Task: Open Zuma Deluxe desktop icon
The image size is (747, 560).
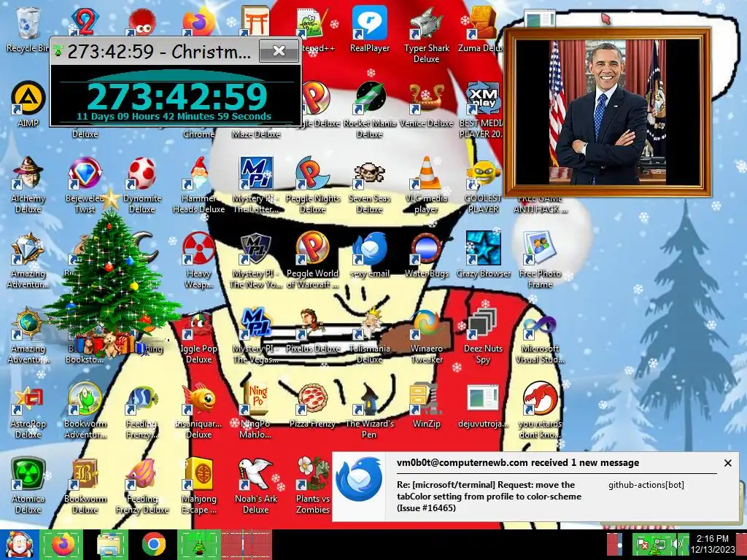Action: [480, 30]
